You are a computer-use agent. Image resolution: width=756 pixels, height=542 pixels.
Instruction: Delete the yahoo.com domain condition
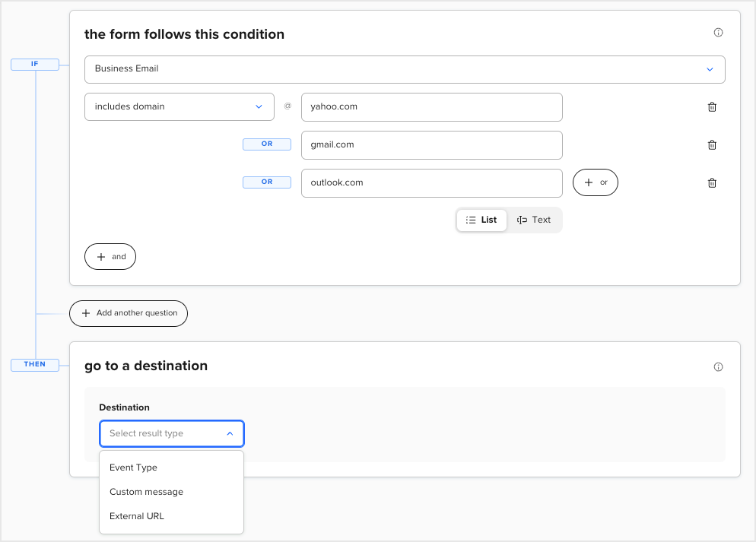[x=712, y=106]
